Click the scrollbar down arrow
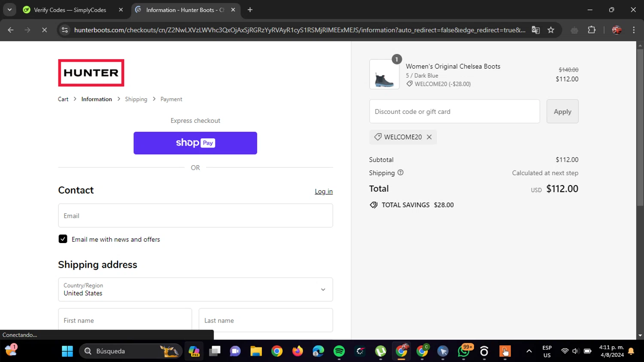 tap(640, 336)
